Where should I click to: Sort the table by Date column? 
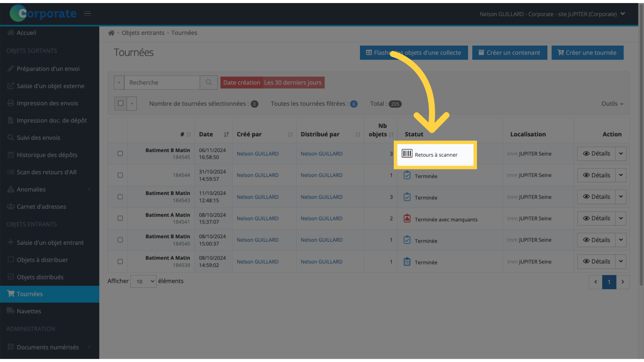[226, 134]
